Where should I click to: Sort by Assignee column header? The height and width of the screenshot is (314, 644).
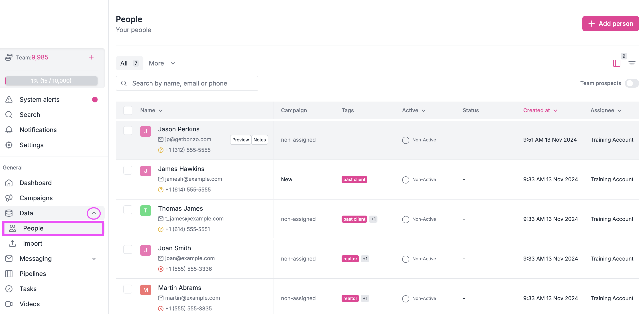tap(606, 110)
